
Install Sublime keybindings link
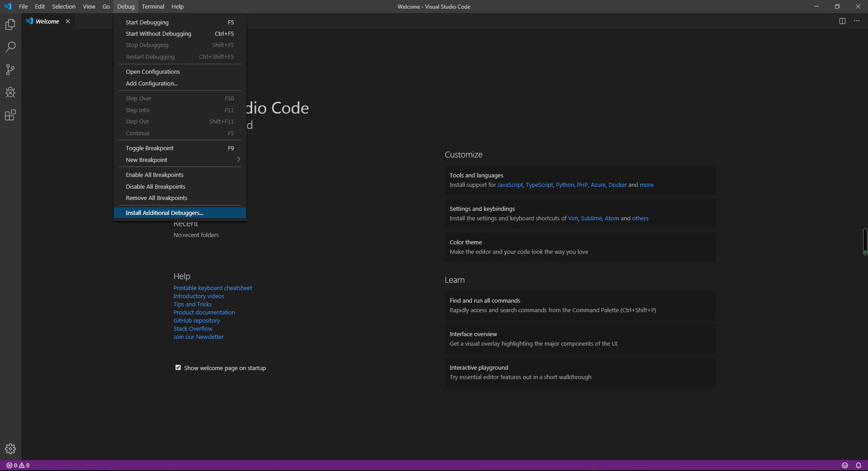[x=591, y=218]
